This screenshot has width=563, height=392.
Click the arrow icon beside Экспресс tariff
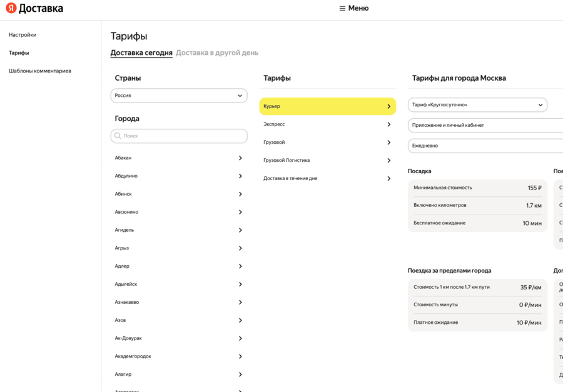click(x=388, y=124)
